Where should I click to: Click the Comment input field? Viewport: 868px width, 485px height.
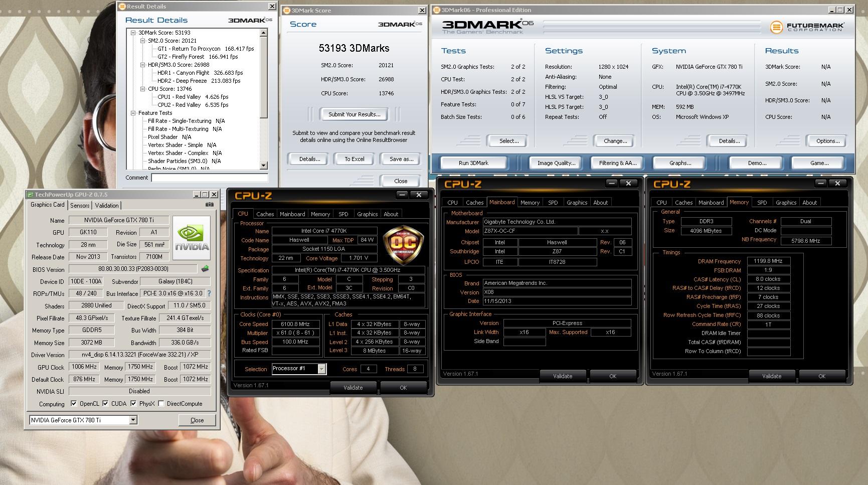pos(210,178)
